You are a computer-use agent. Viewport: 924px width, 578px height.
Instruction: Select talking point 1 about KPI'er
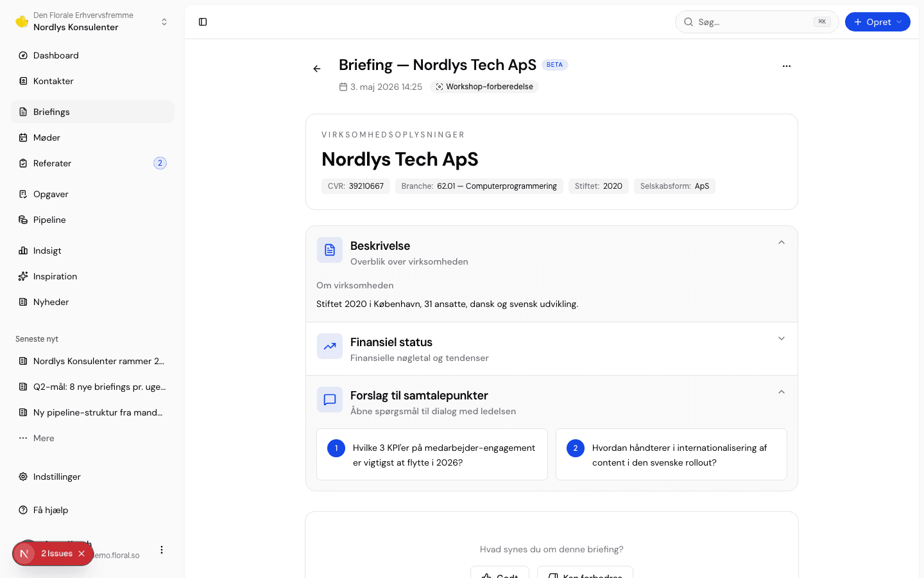[432, 455]
